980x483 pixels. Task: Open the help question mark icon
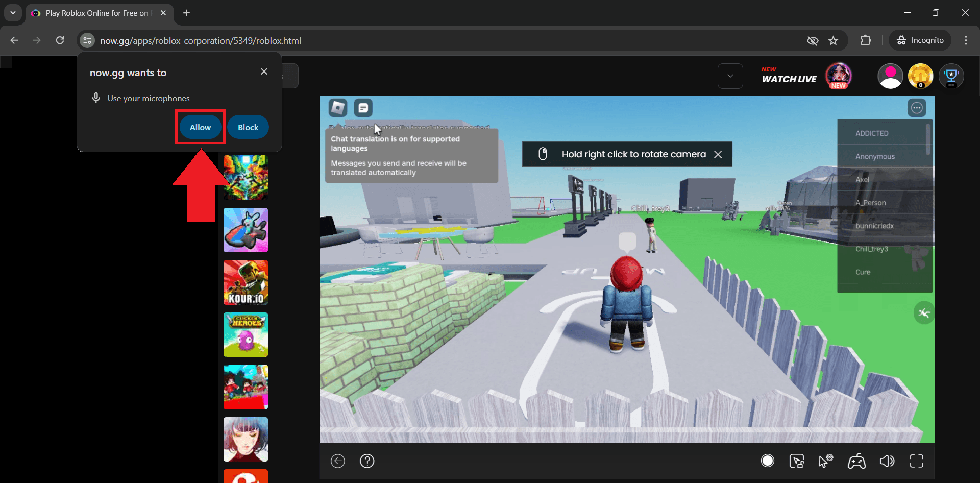click(367, 461)
